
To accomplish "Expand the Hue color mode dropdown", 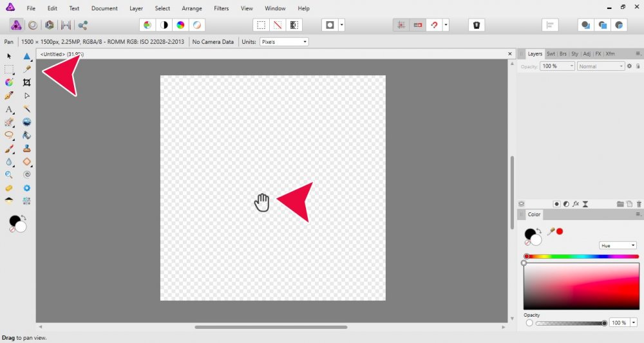I will point(617,245).
